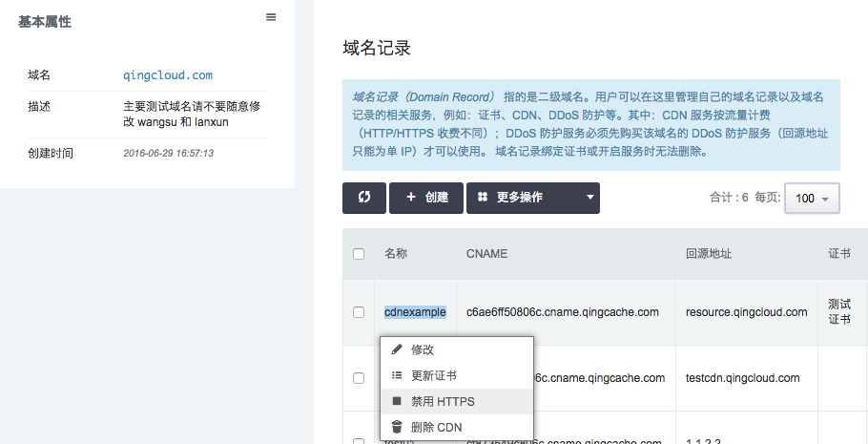Click the trash icon beside 删除 CDN
This screenshot has width=868, height=444.
(x=397, y=427)
